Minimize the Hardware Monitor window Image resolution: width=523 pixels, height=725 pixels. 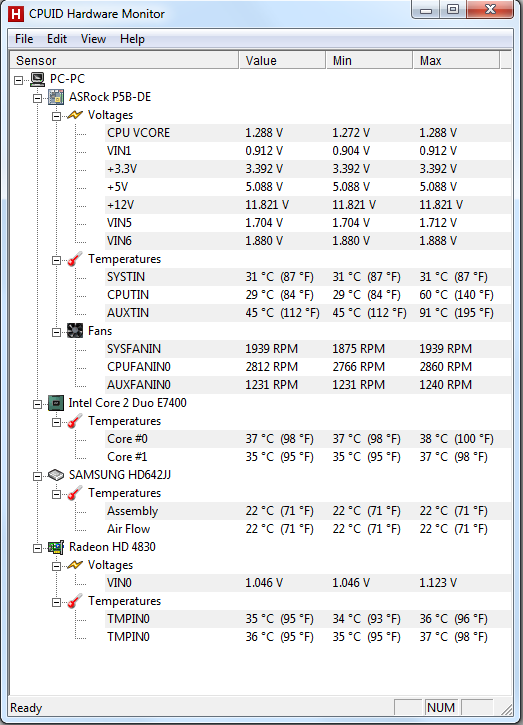pos(425,10)
